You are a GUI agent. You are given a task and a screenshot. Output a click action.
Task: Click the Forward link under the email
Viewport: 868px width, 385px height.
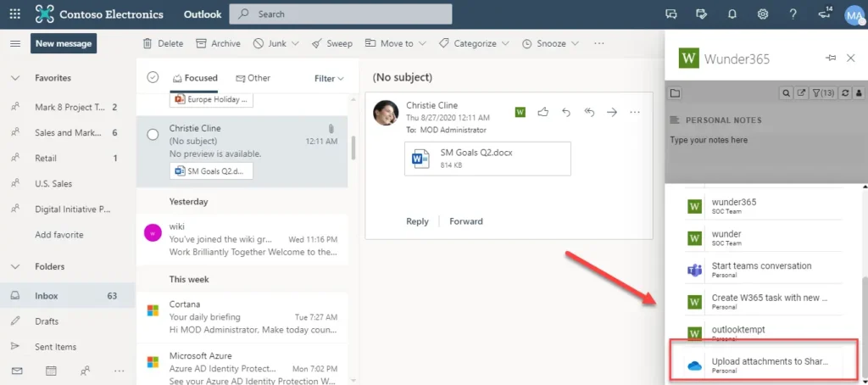coord(465,221)
